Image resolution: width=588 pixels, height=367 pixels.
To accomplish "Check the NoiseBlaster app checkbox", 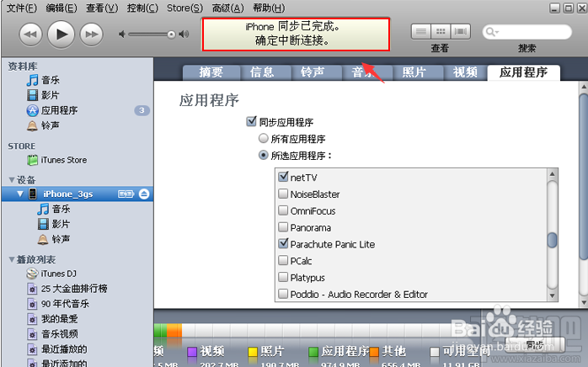I will pyautogui.click(x=283, y=194).
